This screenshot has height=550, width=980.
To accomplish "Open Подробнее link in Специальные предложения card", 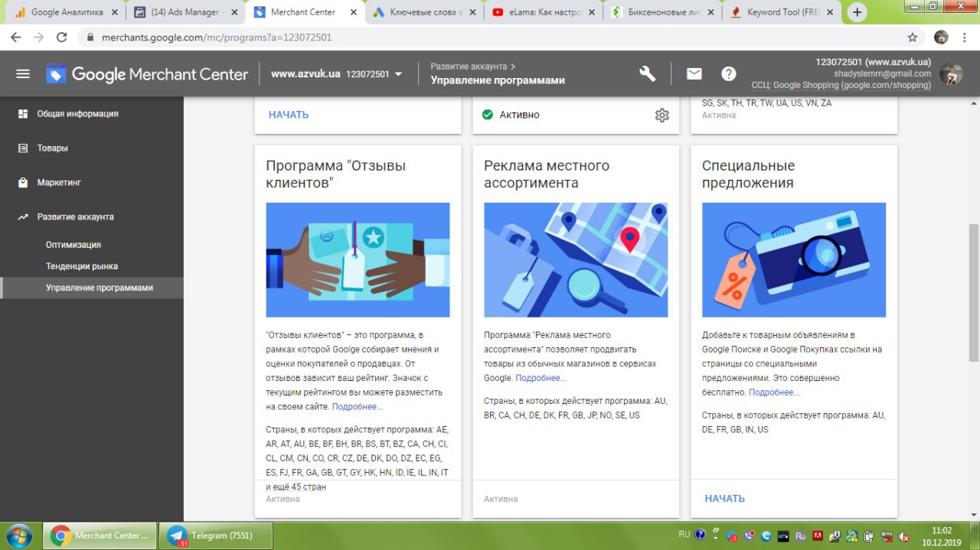I will click(x=774, y=392).
